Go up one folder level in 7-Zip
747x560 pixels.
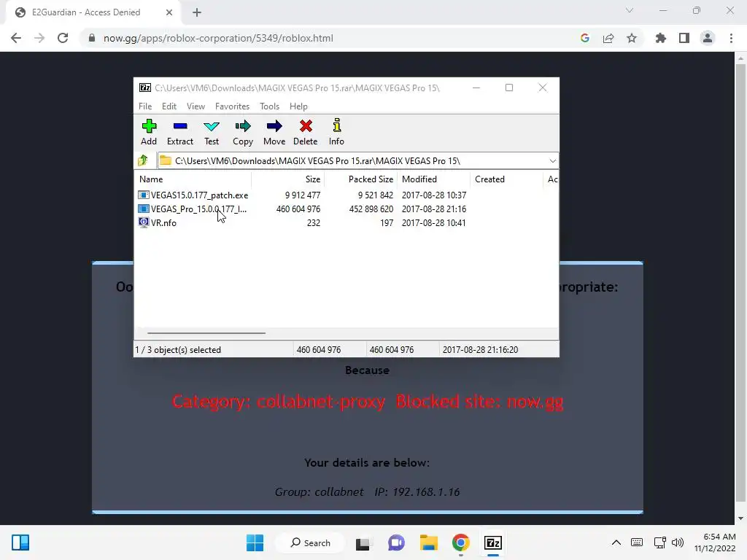(x=143, y=160)
